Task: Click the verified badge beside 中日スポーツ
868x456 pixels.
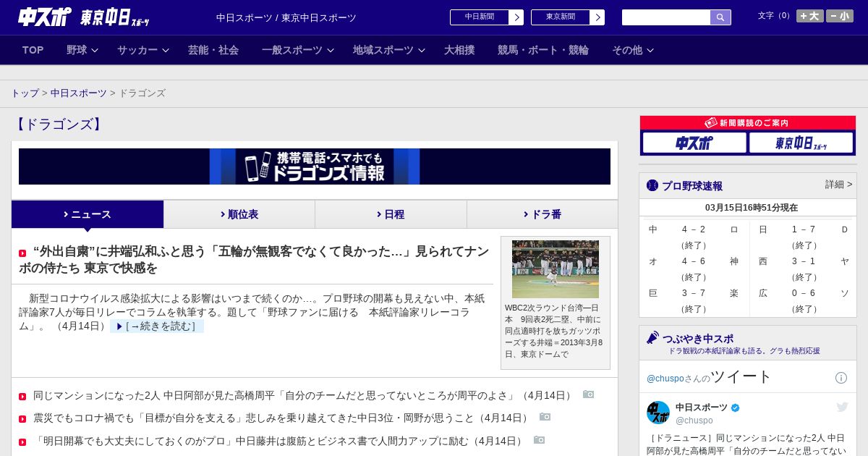Action: coord(736,408)
